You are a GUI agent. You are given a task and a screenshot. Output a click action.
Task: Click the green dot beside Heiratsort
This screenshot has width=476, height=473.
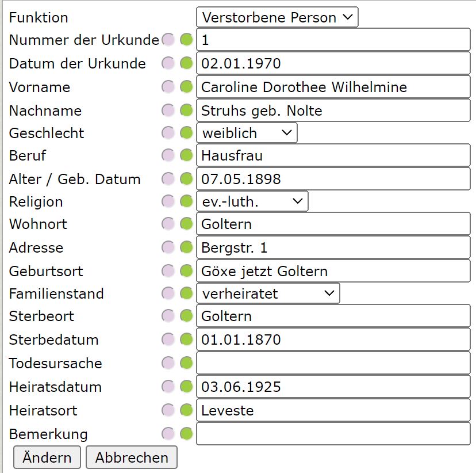click(x=186, y=410)
